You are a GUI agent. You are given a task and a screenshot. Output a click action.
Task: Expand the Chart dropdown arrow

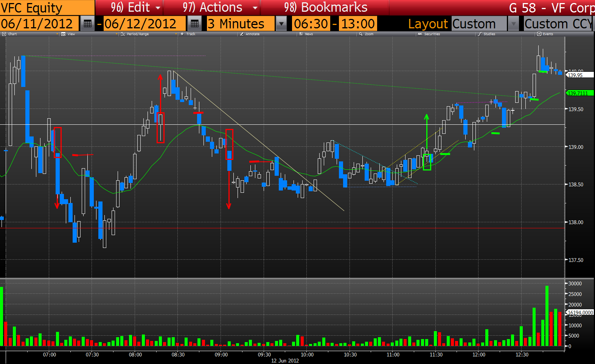(57, 34)
